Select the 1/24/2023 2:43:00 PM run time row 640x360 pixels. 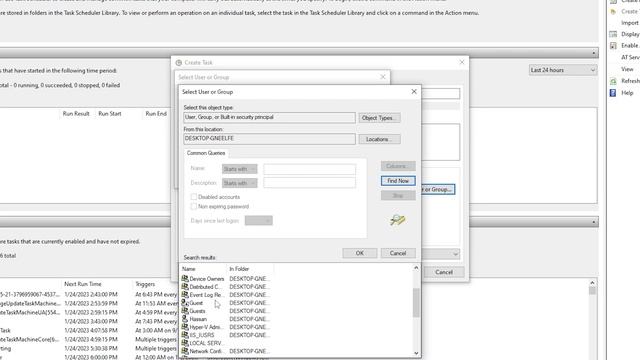91,294
